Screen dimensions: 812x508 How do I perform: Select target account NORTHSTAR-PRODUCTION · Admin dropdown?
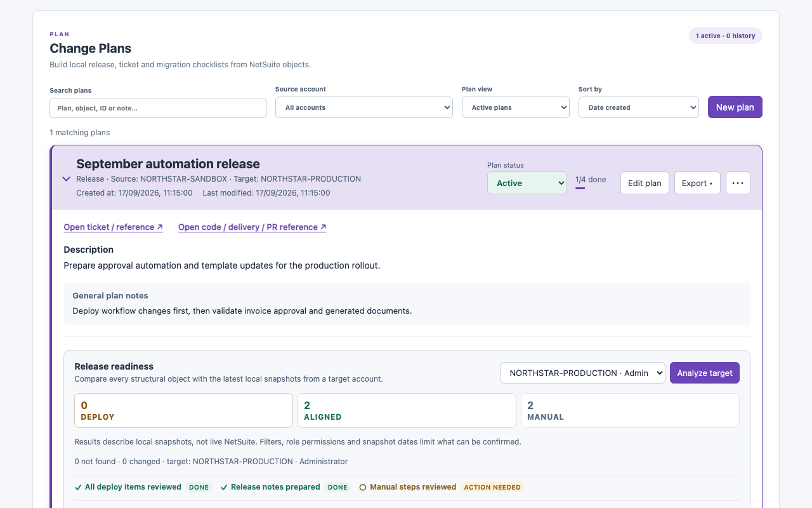[583, 373]
